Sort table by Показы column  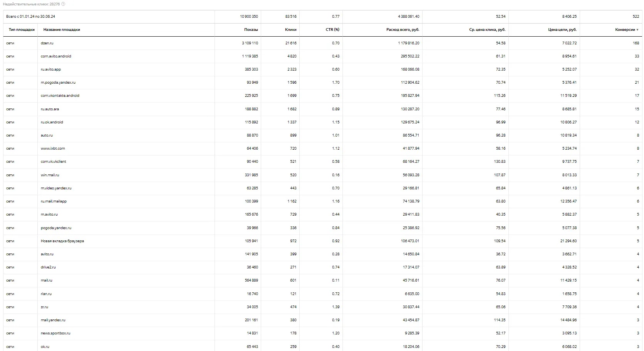click(251, 30)
